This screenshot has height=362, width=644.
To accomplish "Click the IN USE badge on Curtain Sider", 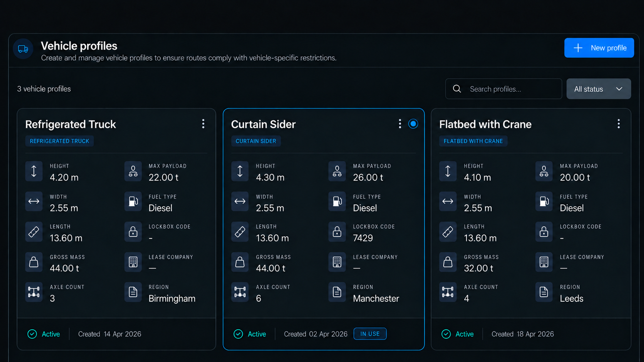I will [370, 334].
